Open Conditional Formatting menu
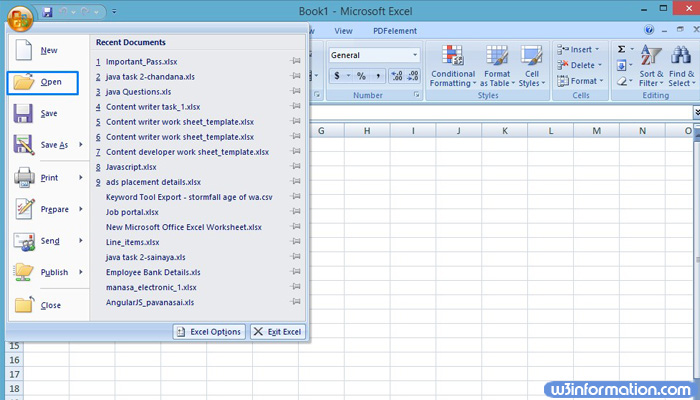 click(x=453, y=66)
